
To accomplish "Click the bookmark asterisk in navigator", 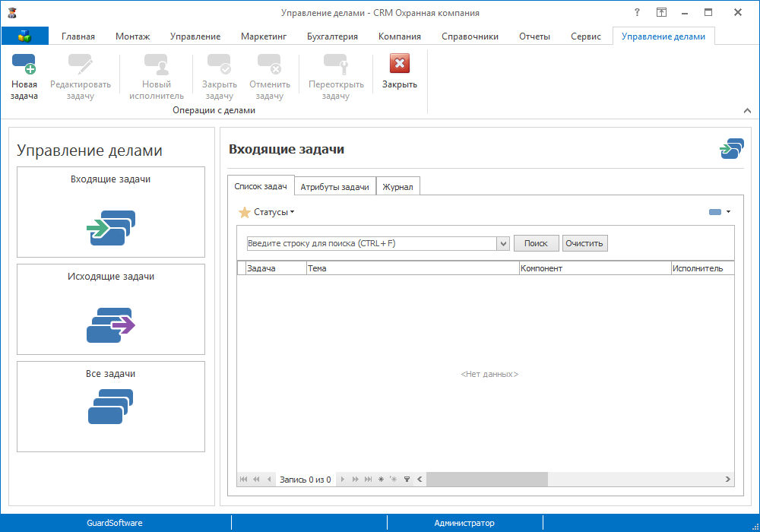I will coord(381,480).
